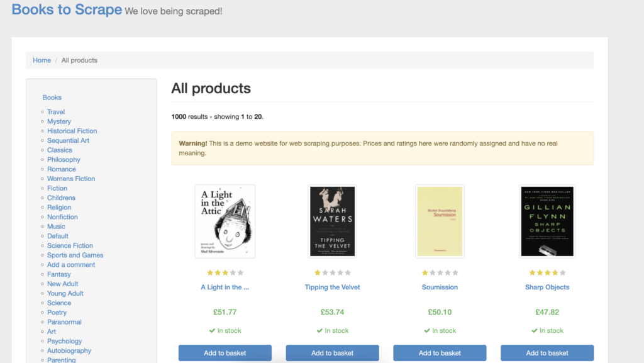Open the Sequential Art category
The height and width of the screenshot is (363, 644).
click(68, 140)
